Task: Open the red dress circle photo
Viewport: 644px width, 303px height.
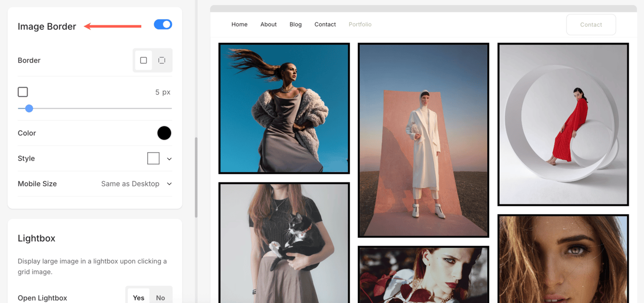Action: (x=563, y=124)
